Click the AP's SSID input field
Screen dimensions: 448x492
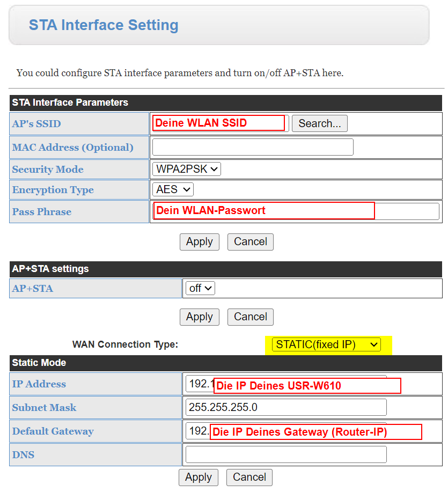tap(221, 123)
